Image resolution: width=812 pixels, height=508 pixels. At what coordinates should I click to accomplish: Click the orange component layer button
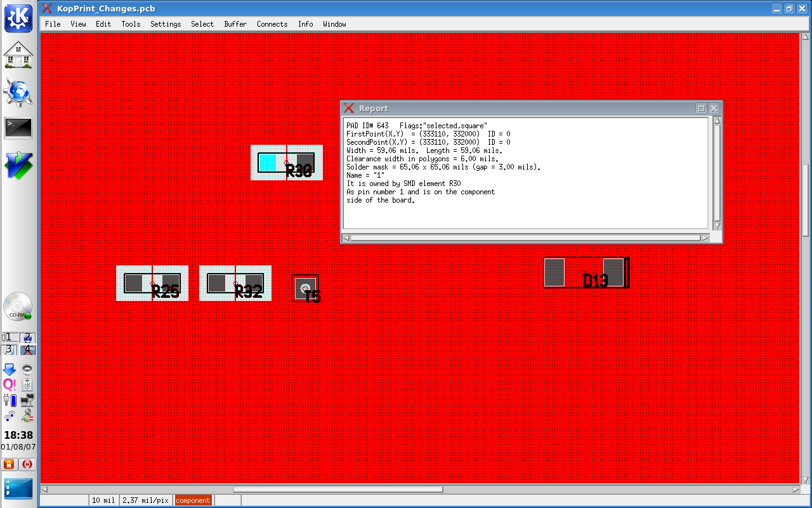tap(193, 500)
